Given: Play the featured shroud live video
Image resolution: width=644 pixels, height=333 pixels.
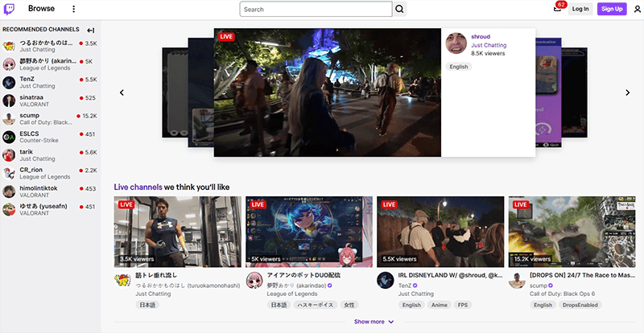Looking at the screenshot, I should [x=328, y=92].
